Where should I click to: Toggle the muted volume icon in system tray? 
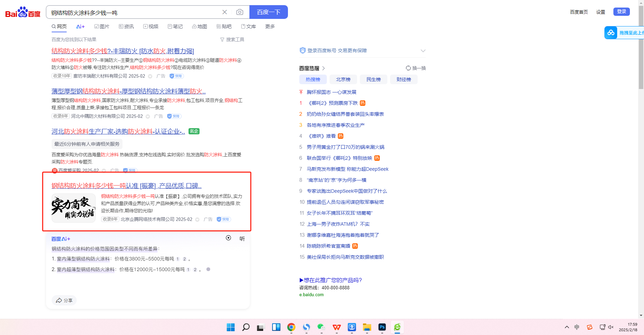pos(611,327)
